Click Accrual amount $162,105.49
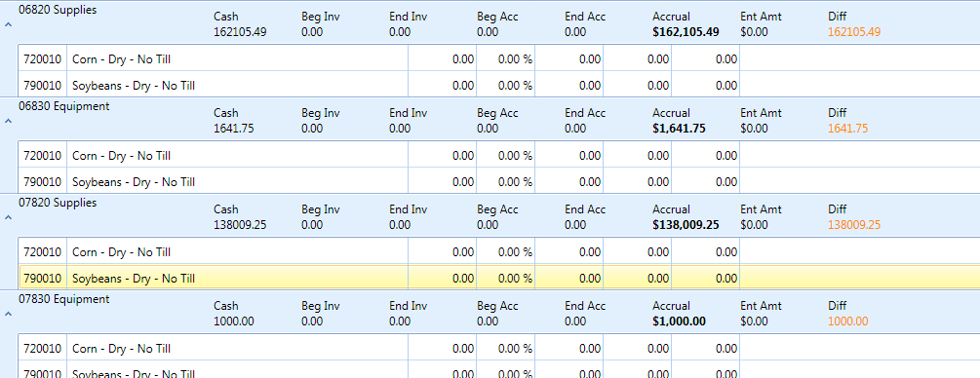This screenshot has width=980, height=378. [x=686, y=32]
